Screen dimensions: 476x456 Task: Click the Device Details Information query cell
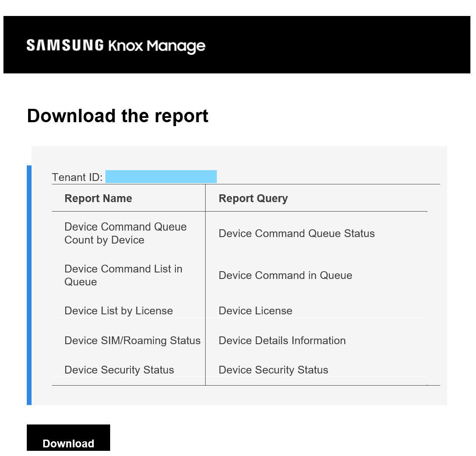pos(282,340)
